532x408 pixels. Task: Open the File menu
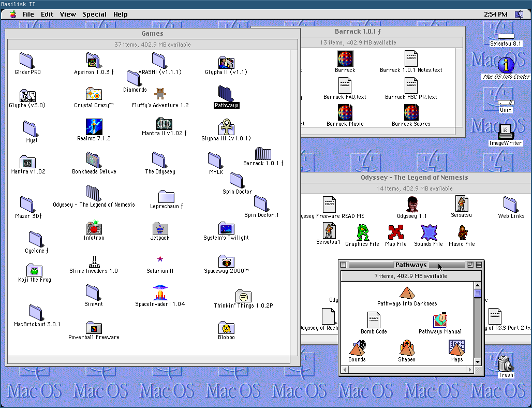coord(28,14)
